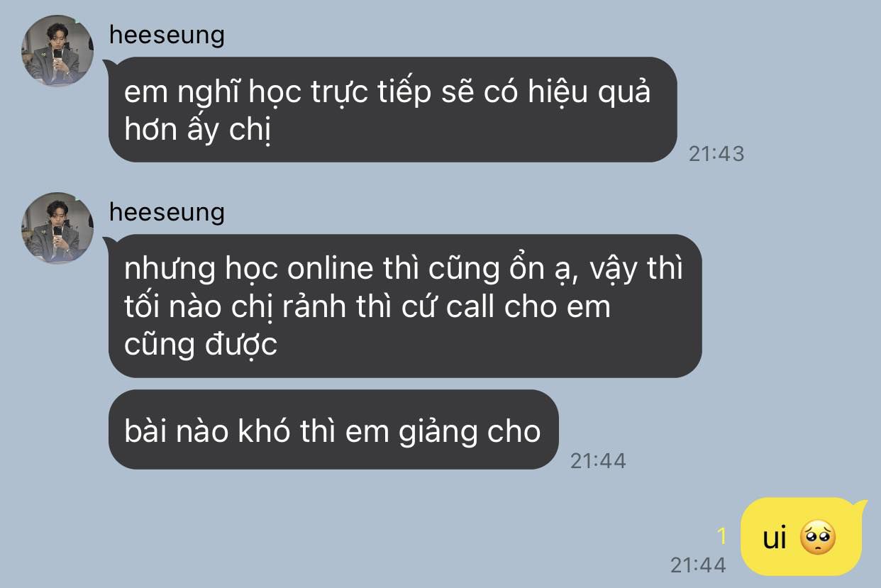Screen dimensions: 881x588
Task: Select the message starting "em nghĩ học trực tiếp"
Action: click(392, 110)
